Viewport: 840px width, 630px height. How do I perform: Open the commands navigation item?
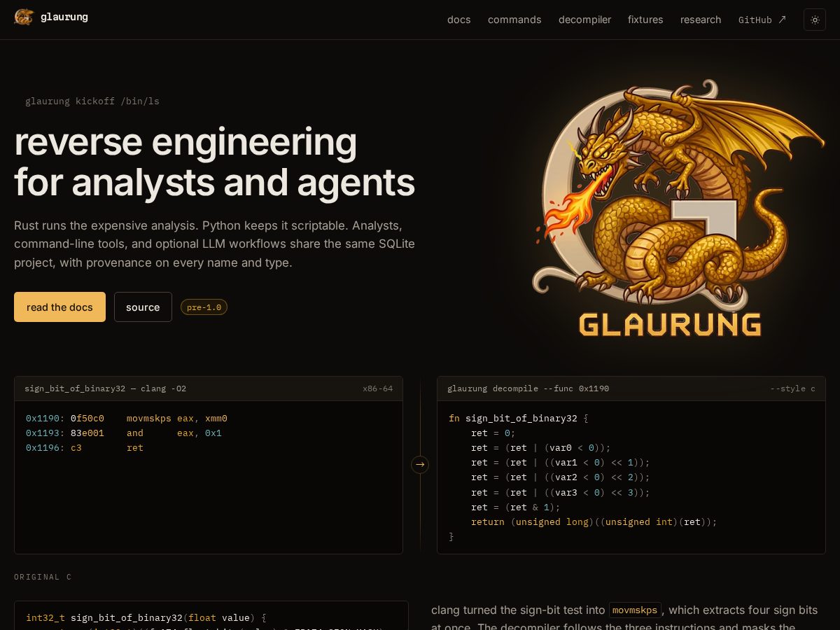pyautogui.click(x=514, y=20)
